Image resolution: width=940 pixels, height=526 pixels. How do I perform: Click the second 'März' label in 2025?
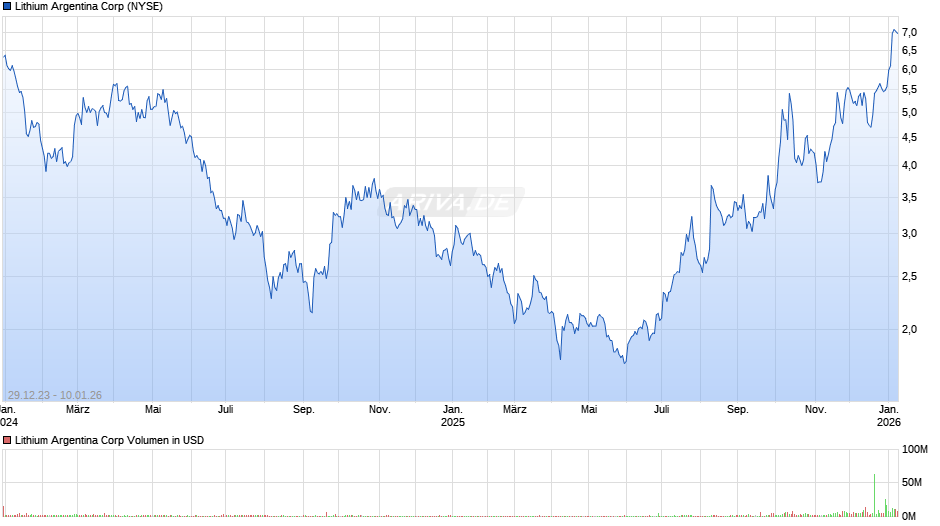tap(514, 410)
